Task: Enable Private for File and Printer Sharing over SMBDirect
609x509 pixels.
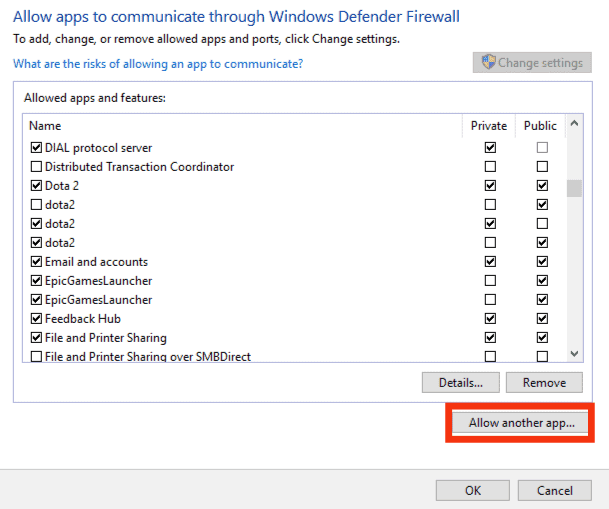Action: pyautogui.click(x=490, y=356)
